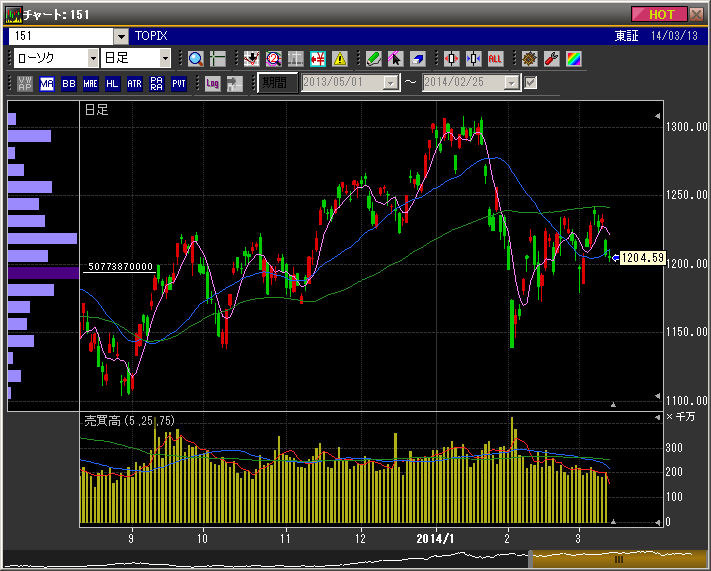Viewport: 711px width, 571px height.
Task: Click the 期間 period button
Action: tap(276, 83)
